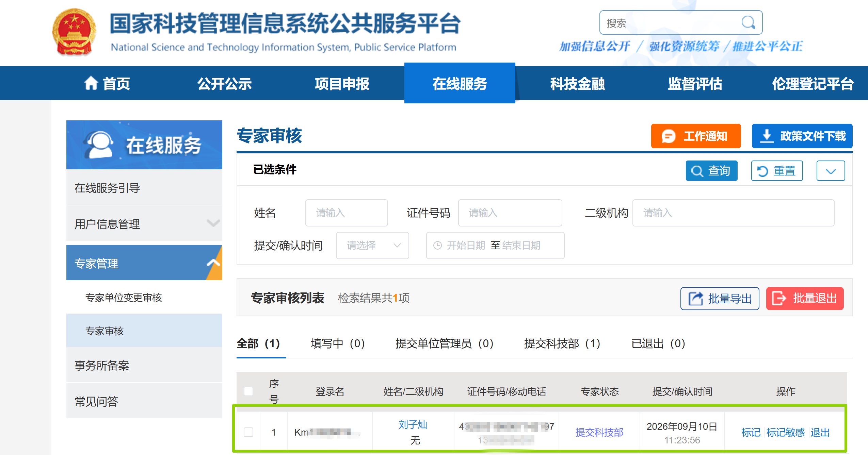This screenshot has width=868, height=455.
Task: Click the headset avatar icon in 在线服务 banner
Action: click(99, 145)
